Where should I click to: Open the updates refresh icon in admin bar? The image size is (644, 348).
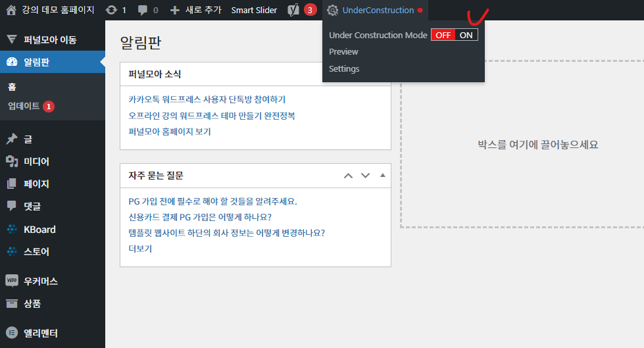pyautogui.click(x=111, y=10)
